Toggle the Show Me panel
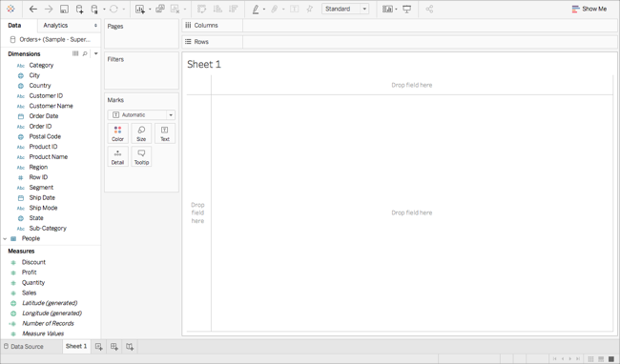Screen dimensions: 620x364 tap(589, 9)
